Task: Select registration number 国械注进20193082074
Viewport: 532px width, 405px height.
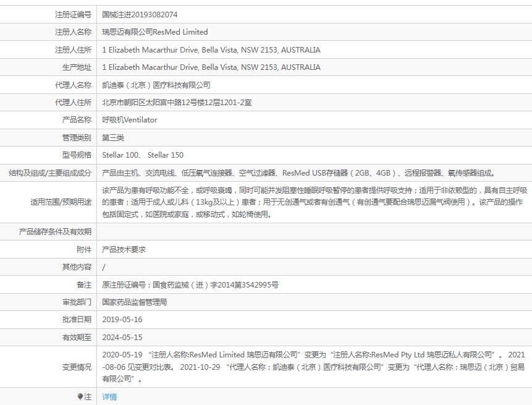Action: pos(140,15)
